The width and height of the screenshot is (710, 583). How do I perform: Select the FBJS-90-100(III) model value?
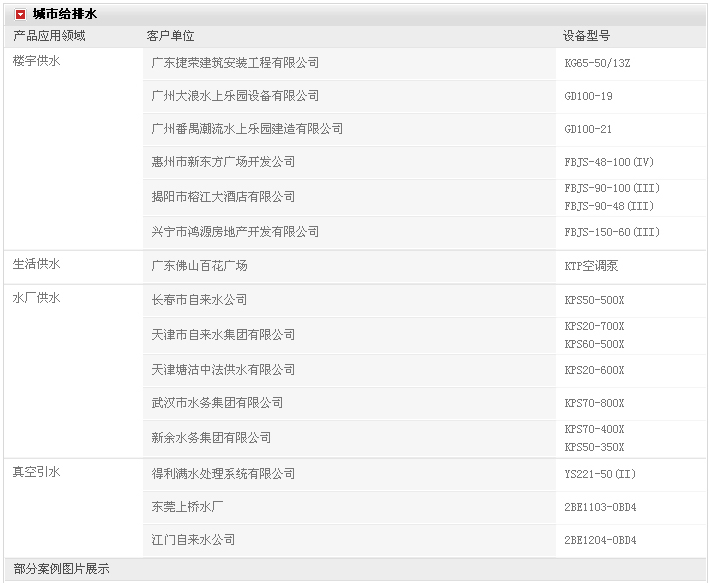point(612,188)
